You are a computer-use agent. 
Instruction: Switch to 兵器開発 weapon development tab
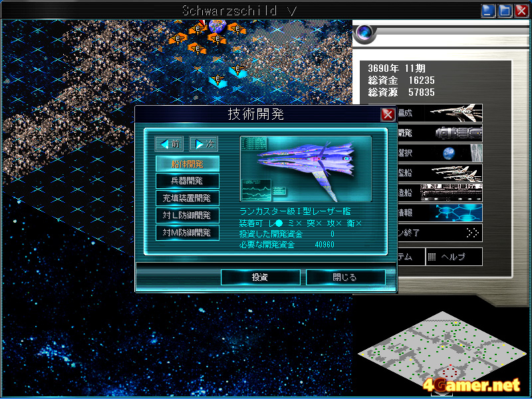coord(188,181)
